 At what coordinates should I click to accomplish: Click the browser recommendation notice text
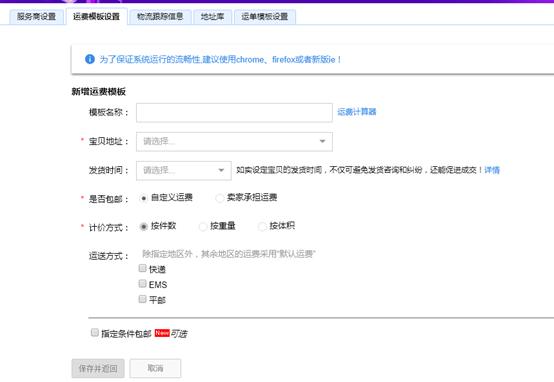coord(220,59)
